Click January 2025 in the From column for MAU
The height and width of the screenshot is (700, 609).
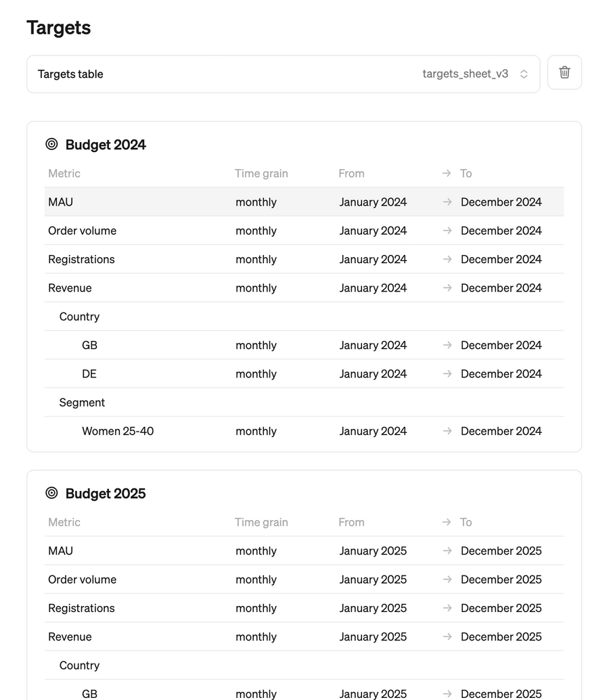[373, 551]
